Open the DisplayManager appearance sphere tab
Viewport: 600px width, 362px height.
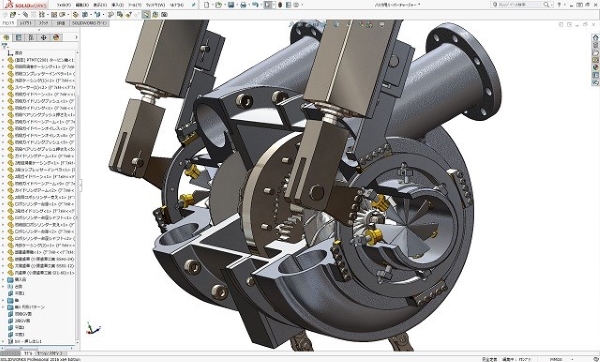coord(56,37)
